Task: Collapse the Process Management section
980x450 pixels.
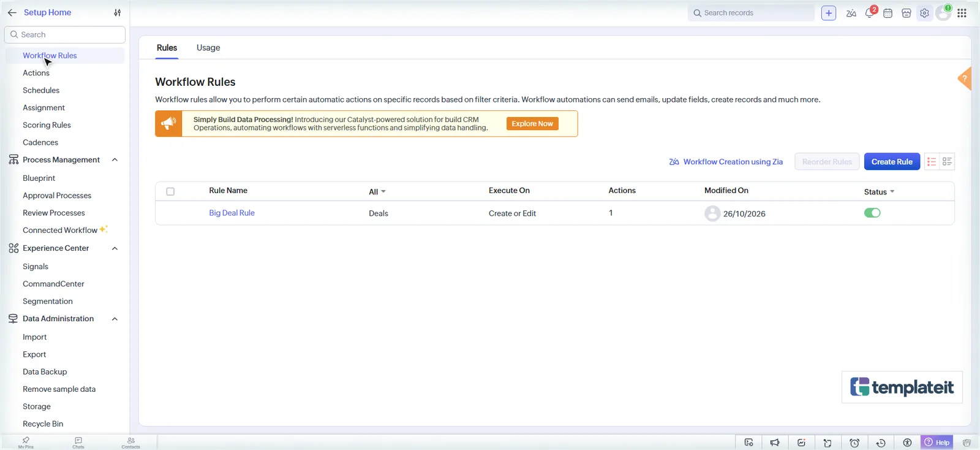Action: 115,159
